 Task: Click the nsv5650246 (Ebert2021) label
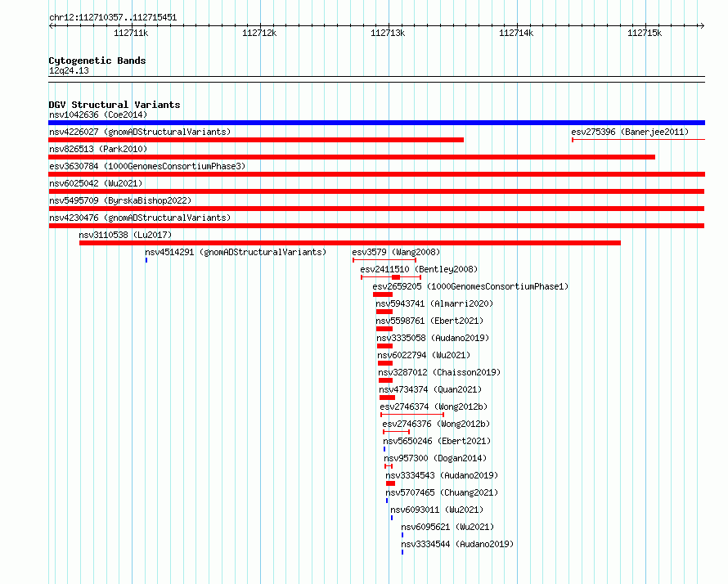(437, 441)
